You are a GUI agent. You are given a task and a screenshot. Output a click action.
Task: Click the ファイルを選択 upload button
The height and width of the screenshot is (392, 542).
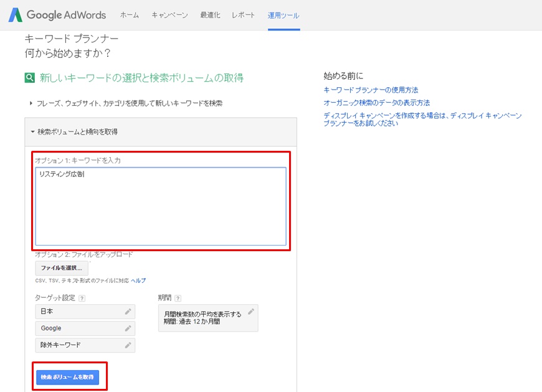[x=61, y=268]
